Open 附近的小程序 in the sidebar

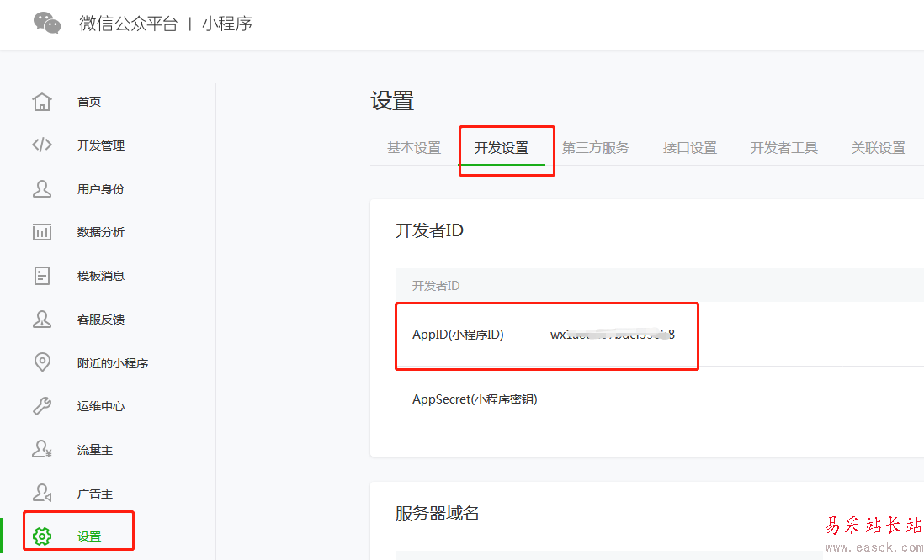click(113, 363)
